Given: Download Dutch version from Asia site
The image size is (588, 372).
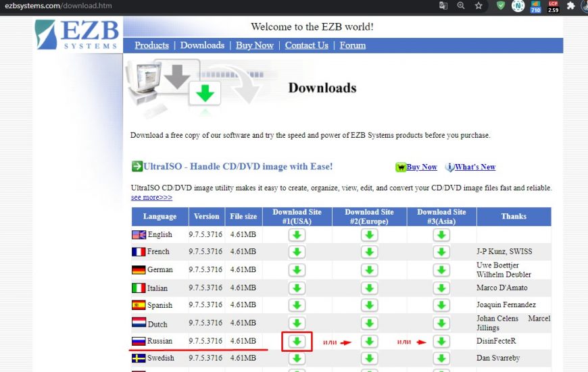Looking at the screenshot, I should point(441,323).
